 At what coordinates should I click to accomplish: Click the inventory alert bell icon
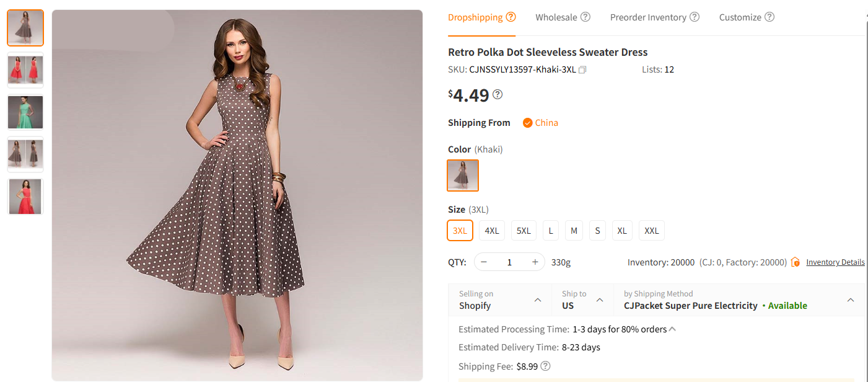(795, 262)
